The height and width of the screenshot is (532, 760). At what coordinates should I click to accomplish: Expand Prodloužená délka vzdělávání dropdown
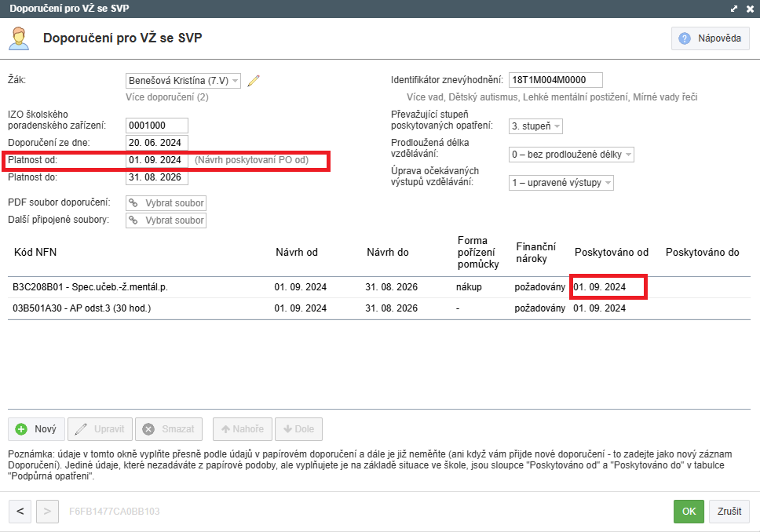tap(628, 155)
